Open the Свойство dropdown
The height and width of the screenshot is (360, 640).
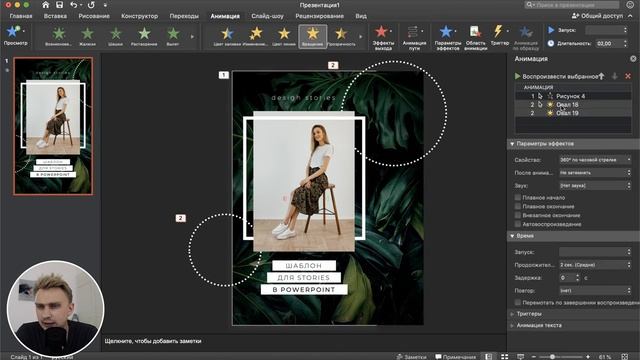tap(595, 160)
